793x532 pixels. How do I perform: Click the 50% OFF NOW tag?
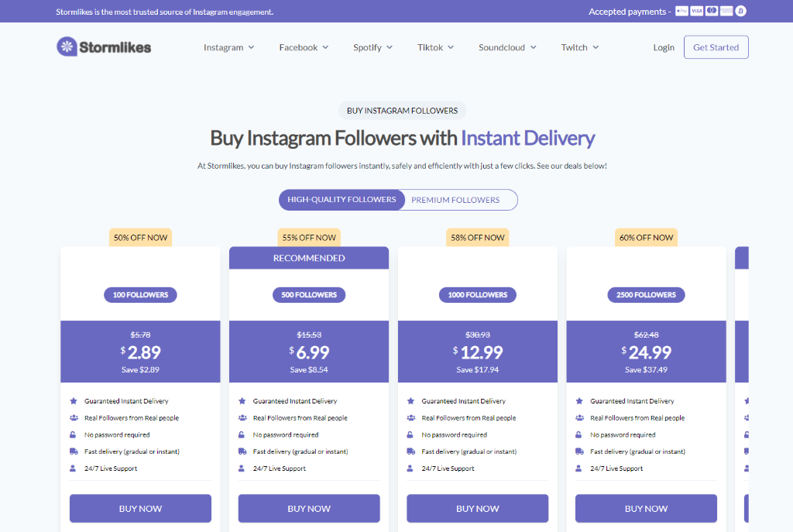pos(141,238)
